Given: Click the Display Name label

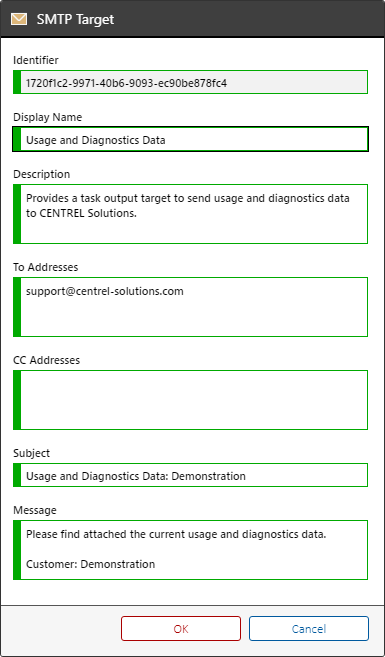Looking at the screenshot, I should tap(48, 117).
